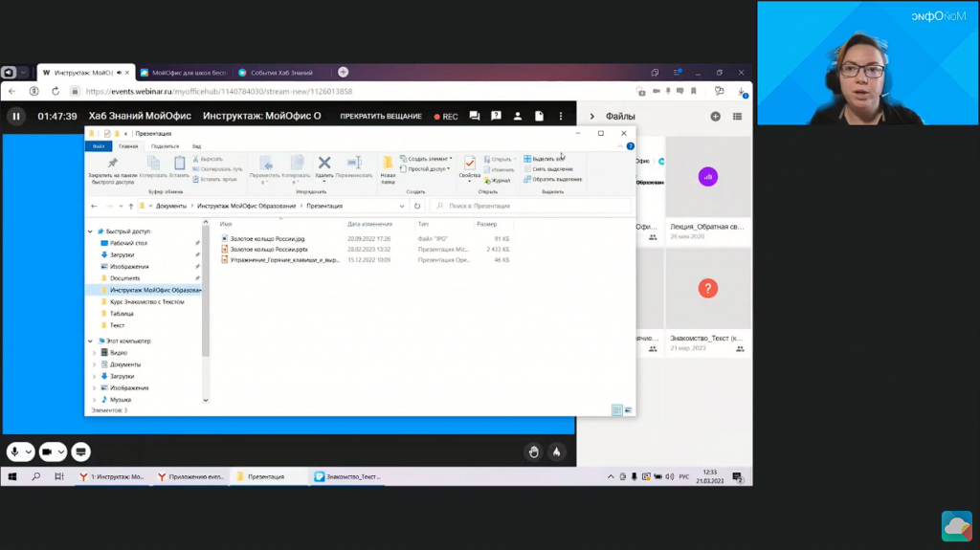This screenshot has width=980, height=550.
Task: Click the Explorer back navigation arrow
Action: tap(95, 207)
